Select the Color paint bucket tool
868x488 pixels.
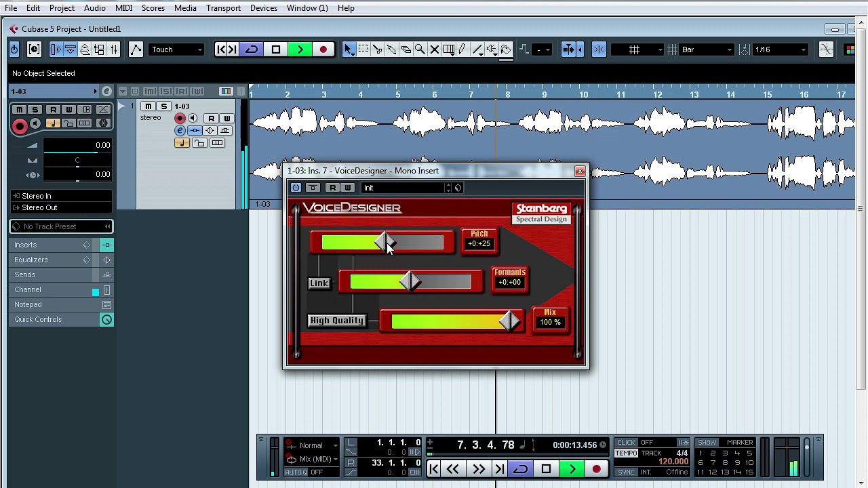pyautogui.click(x=505, y=49)
